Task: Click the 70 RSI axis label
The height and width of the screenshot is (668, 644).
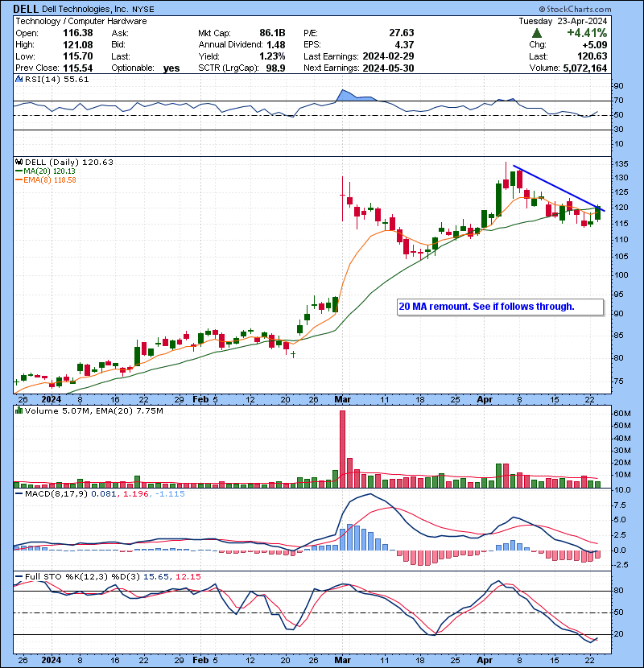Action: pyautogui.click(x=618, y=101)
